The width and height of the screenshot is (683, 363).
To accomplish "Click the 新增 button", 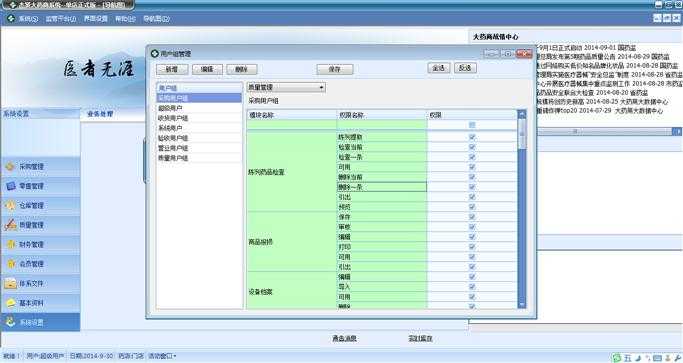I will 172,69.
